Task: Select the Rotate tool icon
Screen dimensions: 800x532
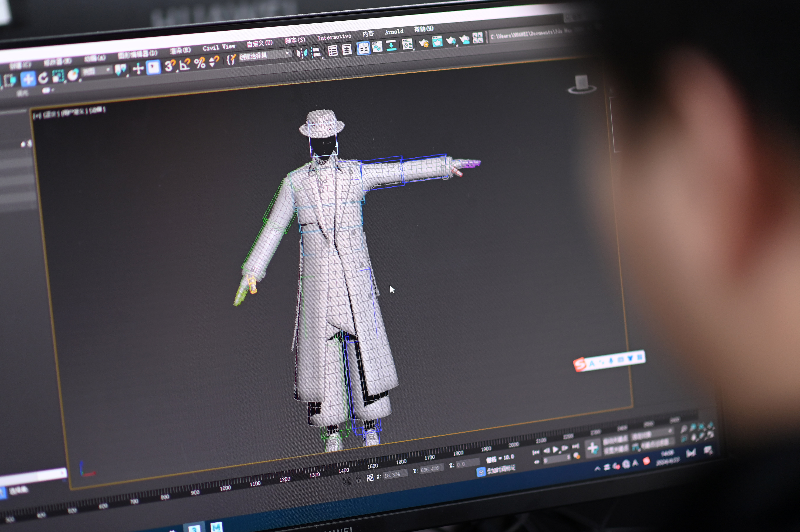Action: click(43, 78)
